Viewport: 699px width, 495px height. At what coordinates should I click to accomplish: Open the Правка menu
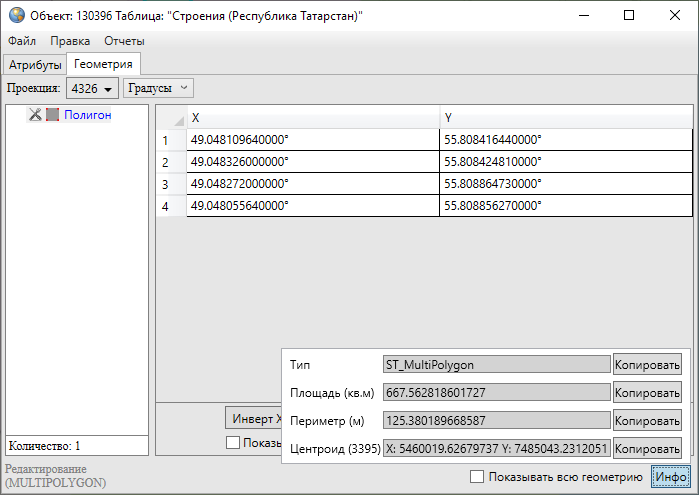coord(70,41)
